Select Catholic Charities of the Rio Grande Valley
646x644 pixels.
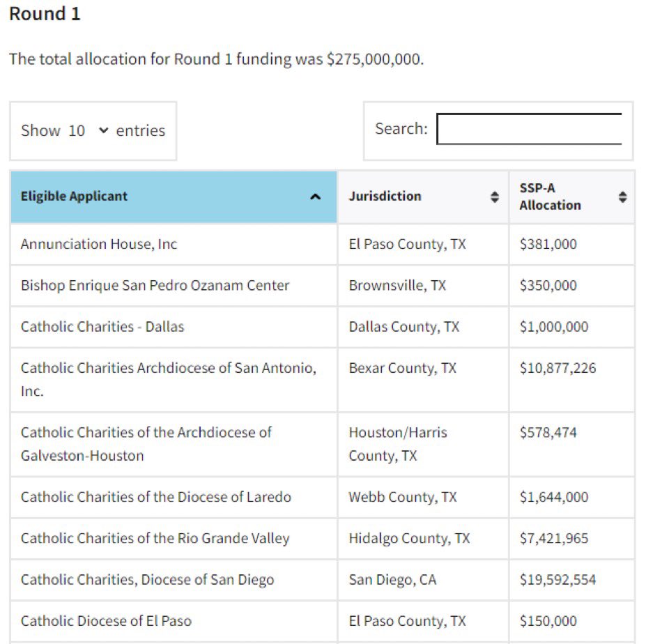[x=155, y=538]
